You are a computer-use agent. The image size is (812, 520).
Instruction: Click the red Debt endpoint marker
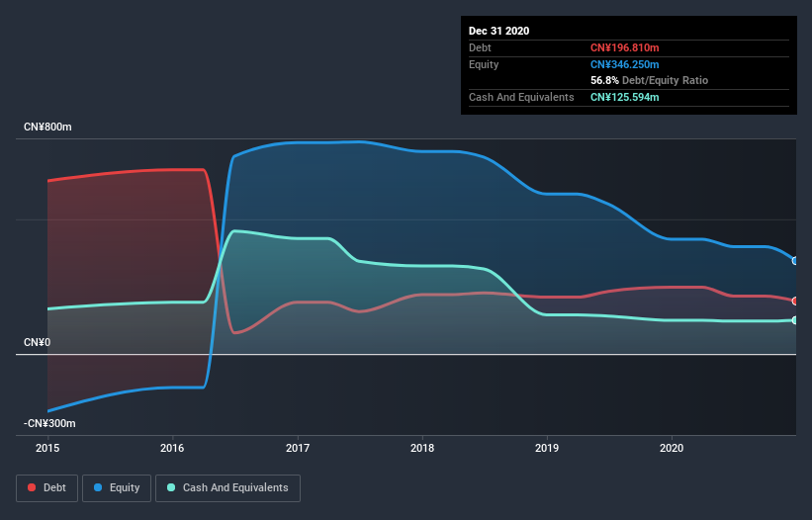tap(795, 302)
